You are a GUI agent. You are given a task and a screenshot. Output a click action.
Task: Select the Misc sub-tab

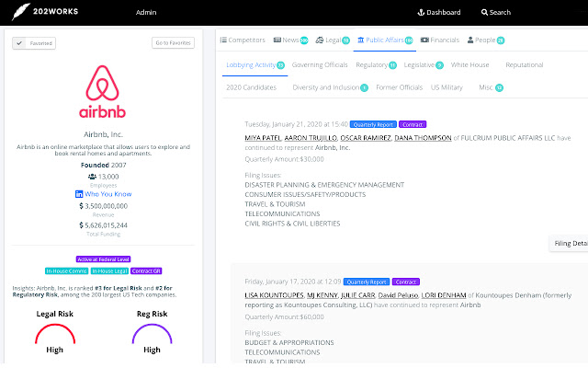click(x=491, y=87)
